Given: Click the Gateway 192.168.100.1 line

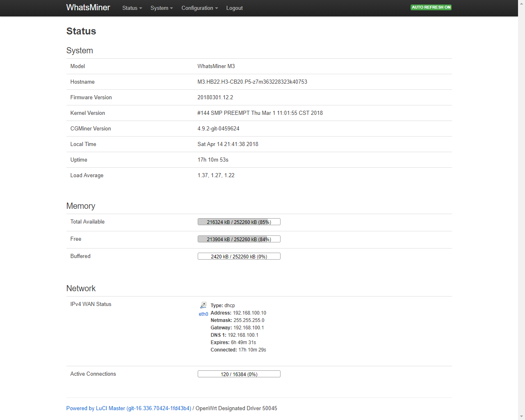Looking at the screenshot, I should (x=237, y=328).
